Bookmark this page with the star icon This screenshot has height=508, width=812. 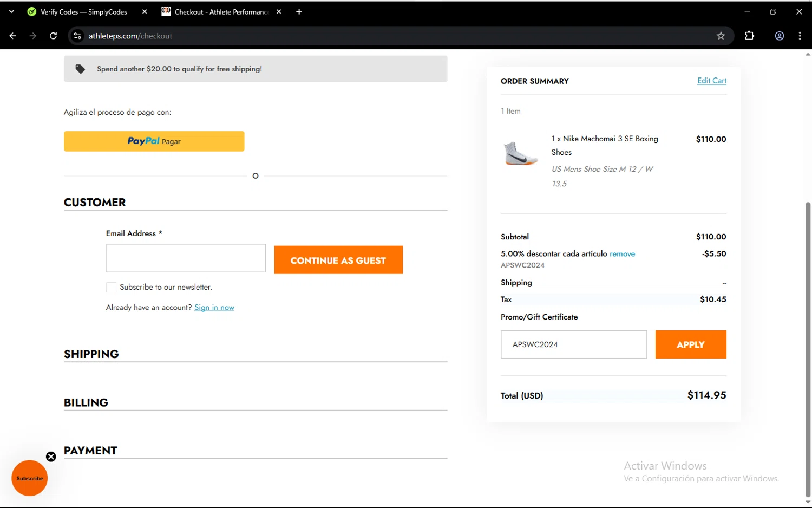721,36
